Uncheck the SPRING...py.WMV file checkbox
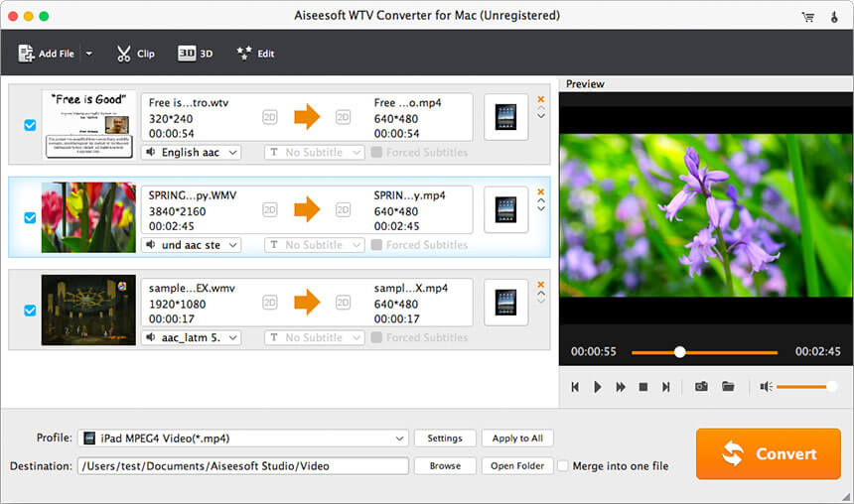 tap(30, 217)
